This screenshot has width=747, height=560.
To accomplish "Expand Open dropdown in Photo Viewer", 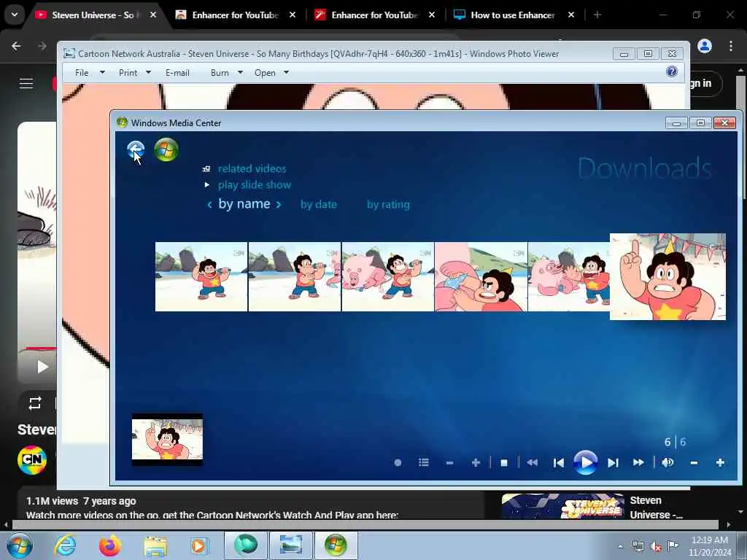I will pyautogui.click(x=286, y=73).
